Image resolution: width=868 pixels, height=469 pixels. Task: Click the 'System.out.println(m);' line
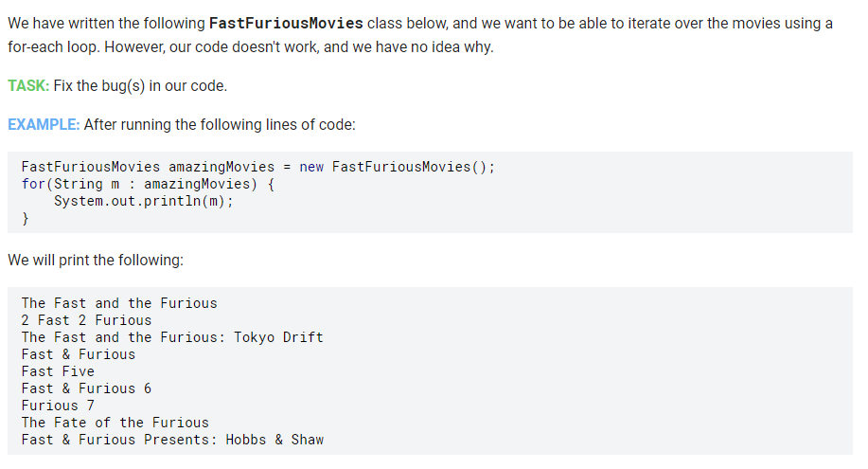click(x=143, y=201)
